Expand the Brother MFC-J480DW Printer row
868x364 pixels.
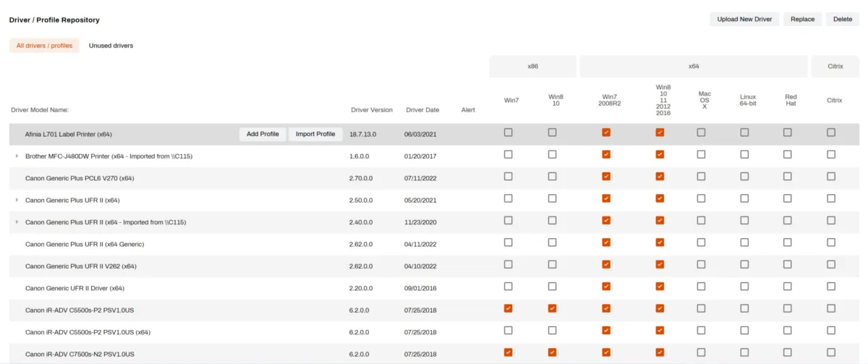pos(17,156)
